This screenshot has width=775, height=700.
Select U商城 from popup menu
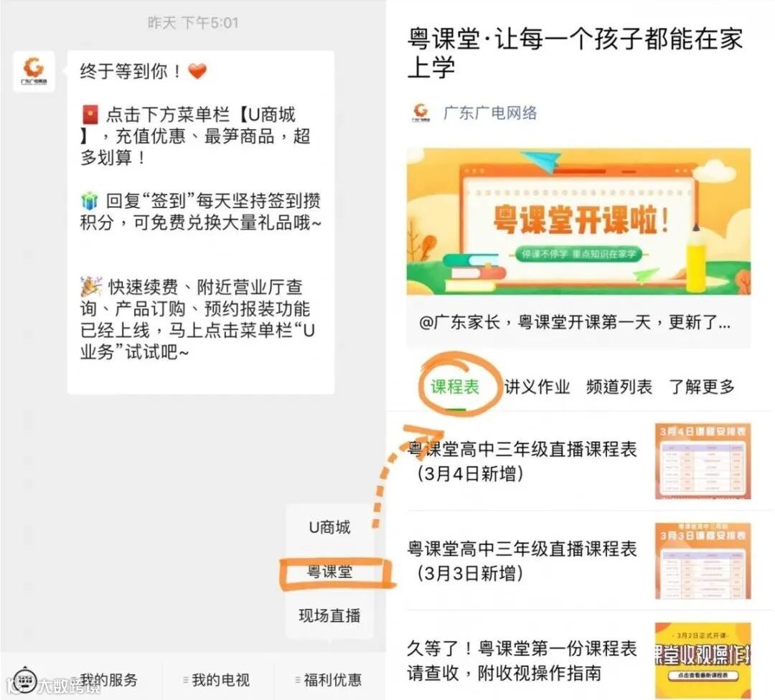pos(329,527)
